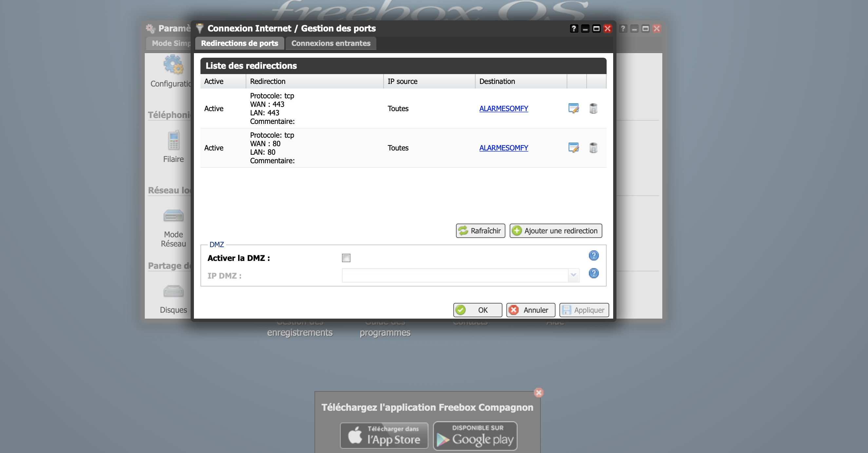Click the IP DMZ input field
Screen dimensions: 868x453
coord(455,275)
